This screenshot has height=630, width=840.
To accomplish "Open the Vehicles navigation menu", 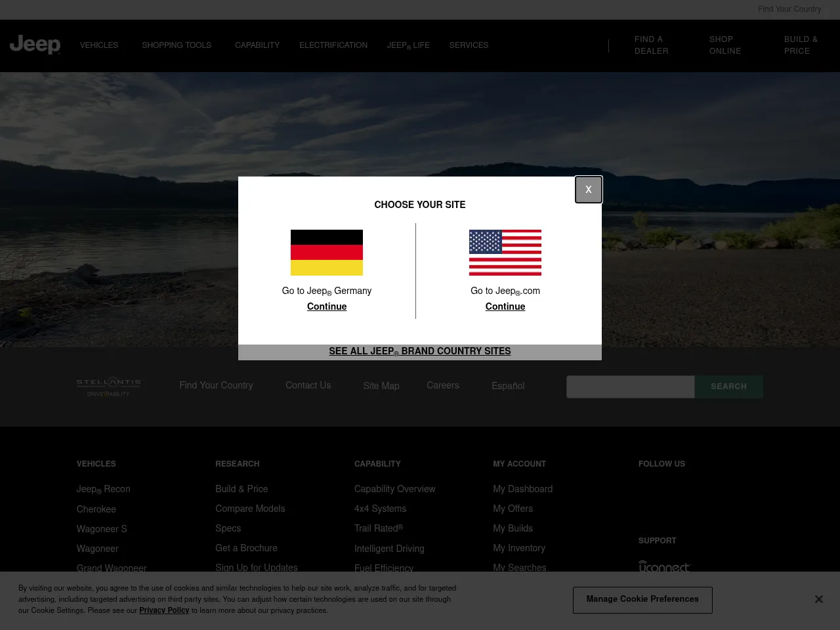I will click(x=99, y=45).
